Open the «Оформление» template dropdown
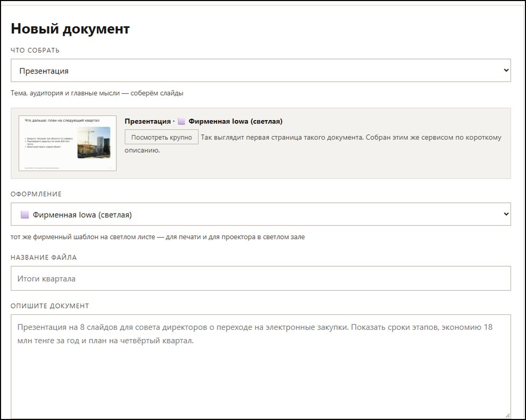This screenshot has height=420, width=526. [x=261, y=214]
